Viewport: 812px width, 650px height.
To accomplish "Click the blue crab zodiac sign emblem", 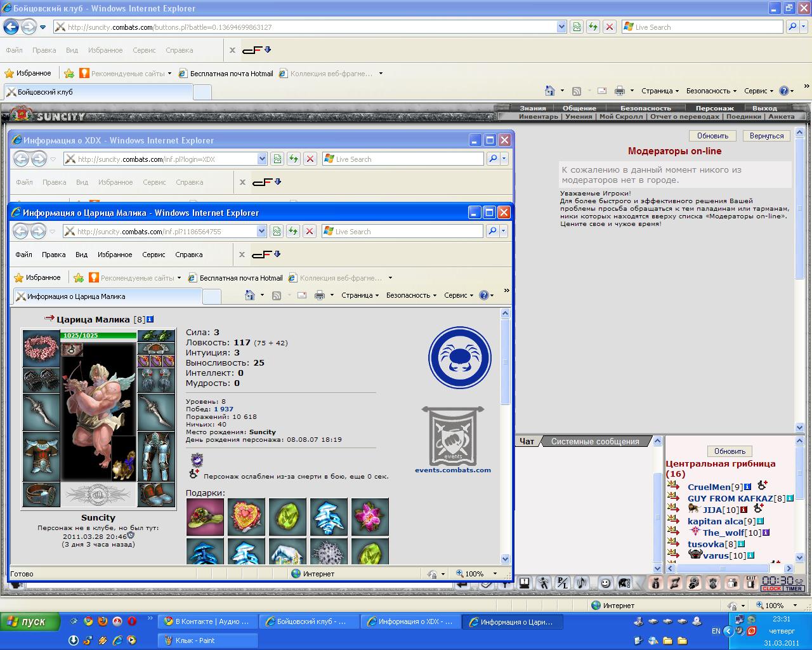I will [x=459, y=357].
